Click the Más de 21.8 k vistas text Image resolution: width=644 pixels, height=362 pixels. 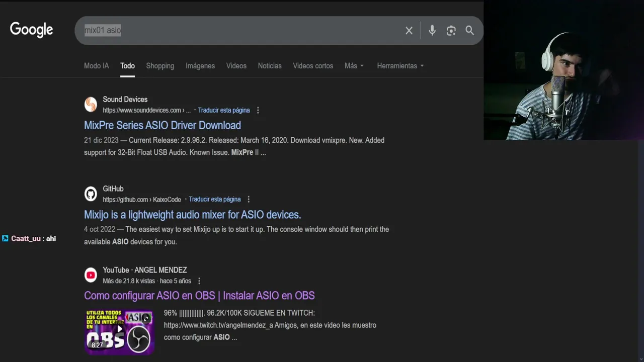tap(129, 281)
